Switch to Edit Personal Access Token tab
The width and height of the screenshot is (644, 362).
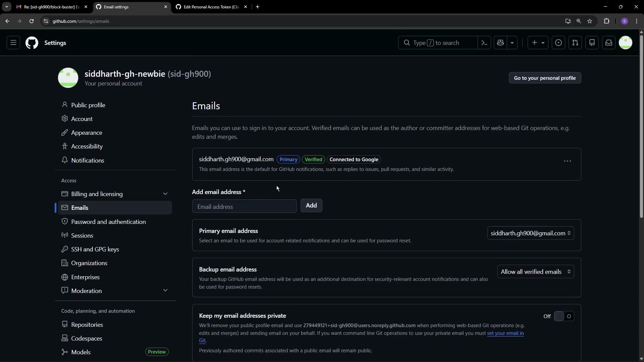click(x=211, y=7)
